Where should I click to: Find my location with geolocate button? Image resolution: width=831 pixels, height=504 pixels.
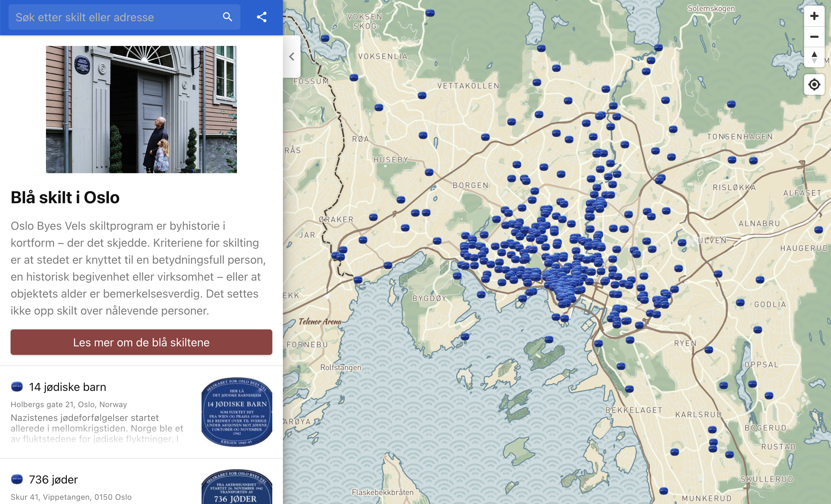[x=814, y=84]
